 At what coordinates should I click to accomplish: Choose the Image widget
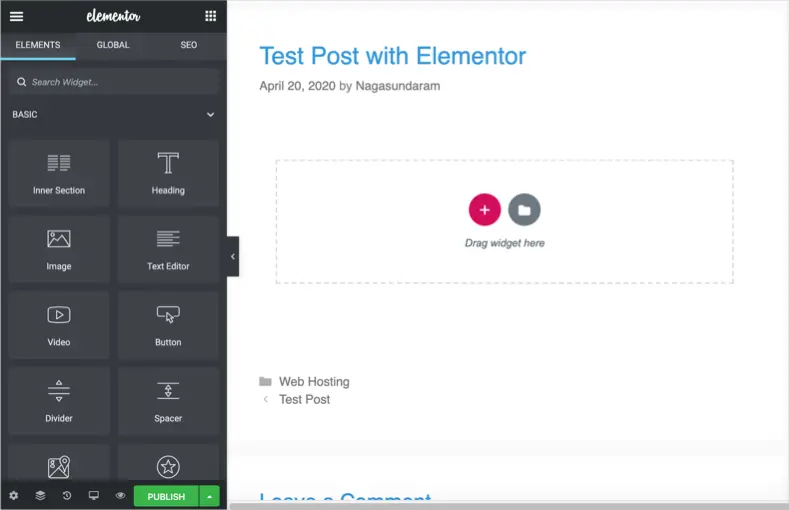pyautogui.click(x=59, y=249)
